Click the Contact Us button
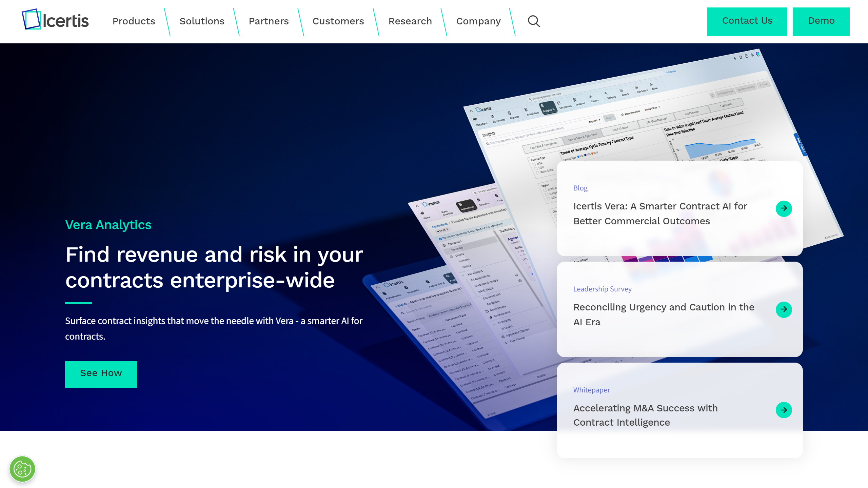The height and width of the screenshot is (488, 868). [x=747, y=21]
